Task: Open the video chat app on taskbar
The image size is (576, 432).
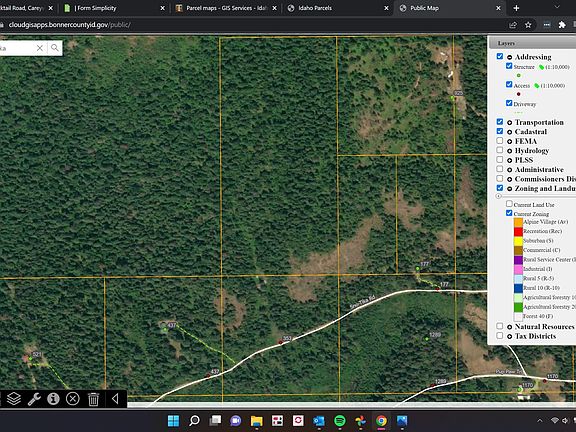Action: coord(236,421)
